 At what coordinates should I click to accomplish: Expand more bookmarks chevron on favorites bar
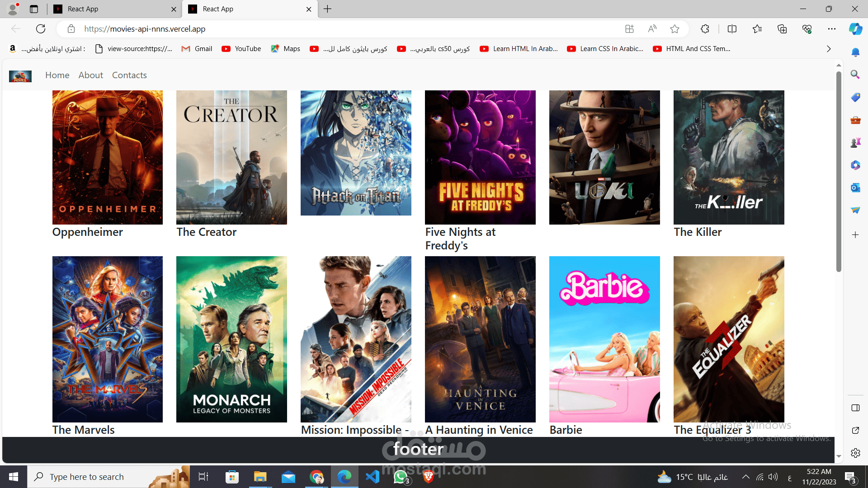[828, 49]
